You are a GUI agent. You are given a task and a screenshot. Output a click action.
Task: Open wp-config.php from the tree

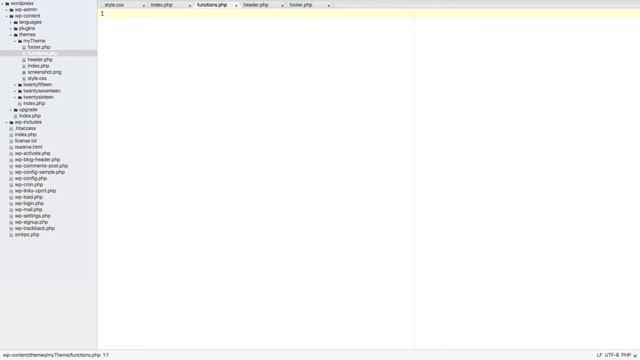31,178
